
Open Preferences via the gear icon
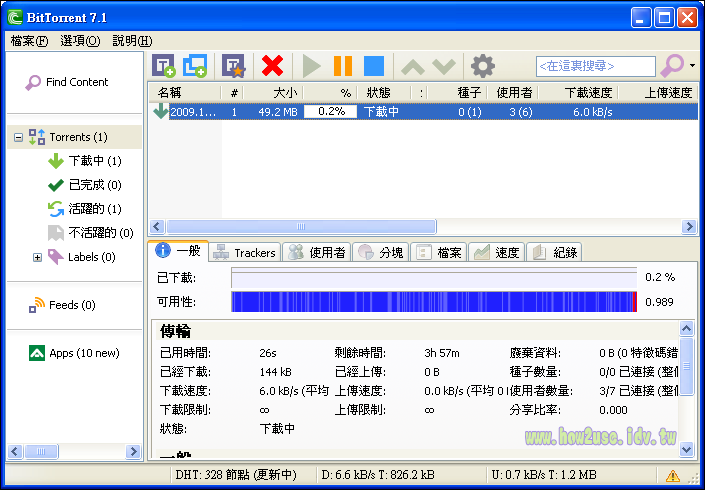[x=483, y=66]
